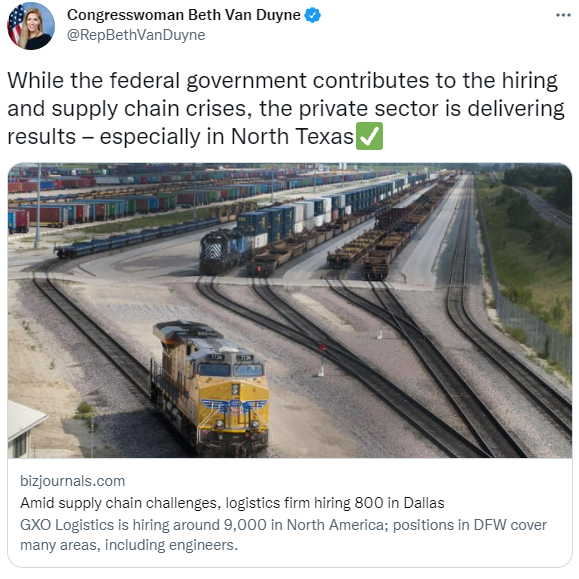Click the American flag in the avatar
The width and height of the screenshot is (579, 579).
coord(15,24)
